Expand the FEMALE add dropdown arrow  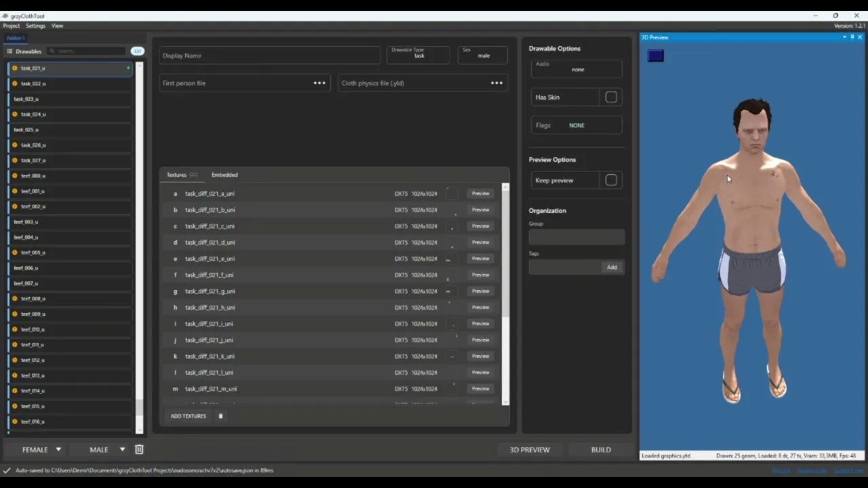pyautogui.click(x=58, y=449)
